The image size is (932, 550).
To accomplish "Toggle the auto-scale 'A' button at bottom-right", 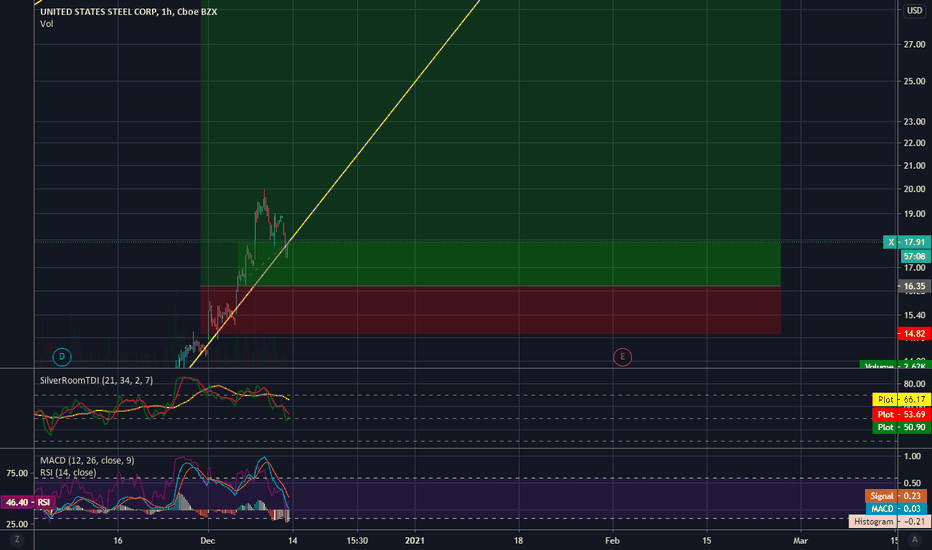I will pyautogui.click(x=915, y=540).
